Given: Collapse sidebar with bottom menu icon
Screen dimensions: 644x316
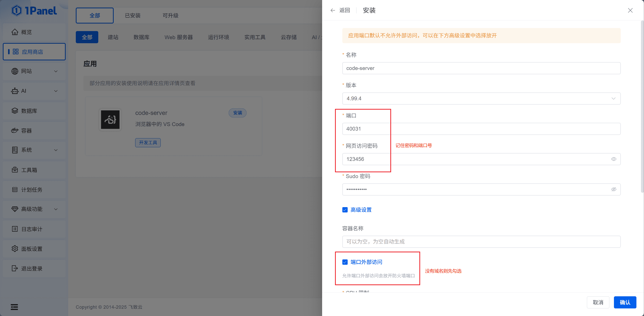Looking at the screenshot, I should [x=14, y=307].
